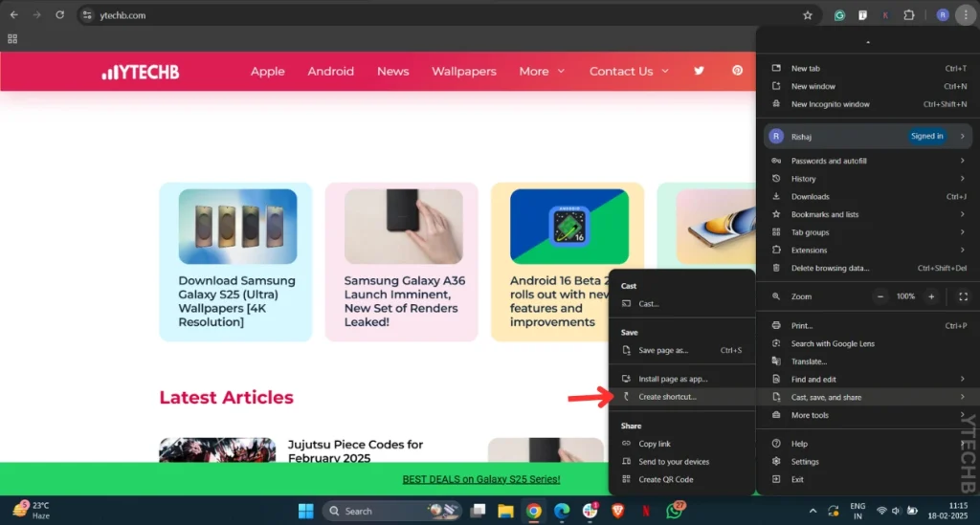Image resolution: width=980 pixels, height=525 pixels.
Task: Expand Contact Us dropdown in site nav
Action: click(629, 71)
